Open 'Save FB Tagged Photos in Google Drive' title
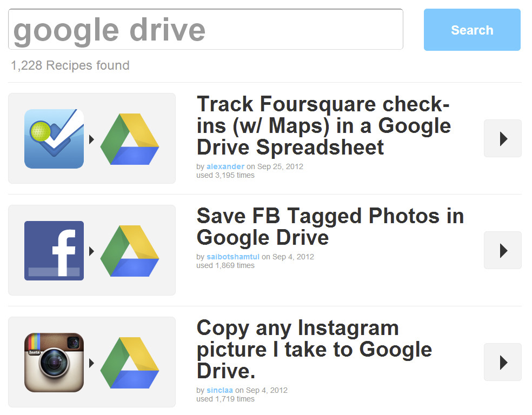This screenshot has height=415, width=532. pos(330,226)
